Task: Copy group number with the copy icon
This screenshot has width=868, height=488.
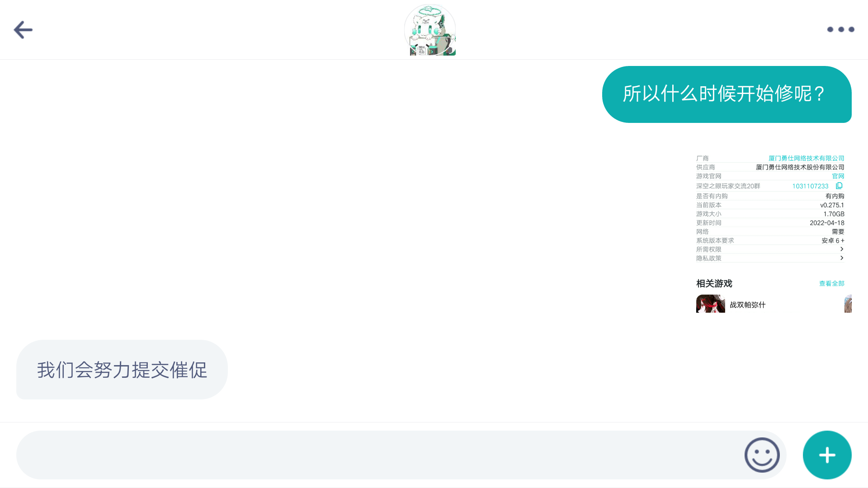Action: coord(839,186)
